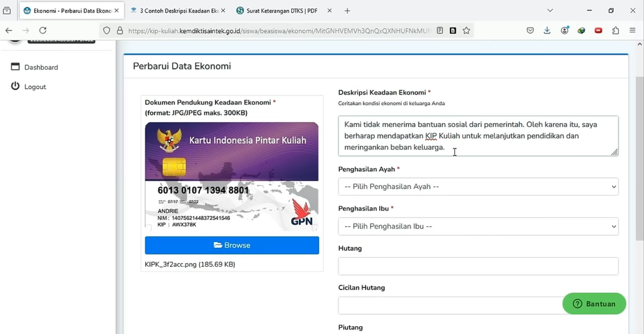644x334 pixels.
Task: Click the textarea resize handle corner
Action: pos(614,152)
